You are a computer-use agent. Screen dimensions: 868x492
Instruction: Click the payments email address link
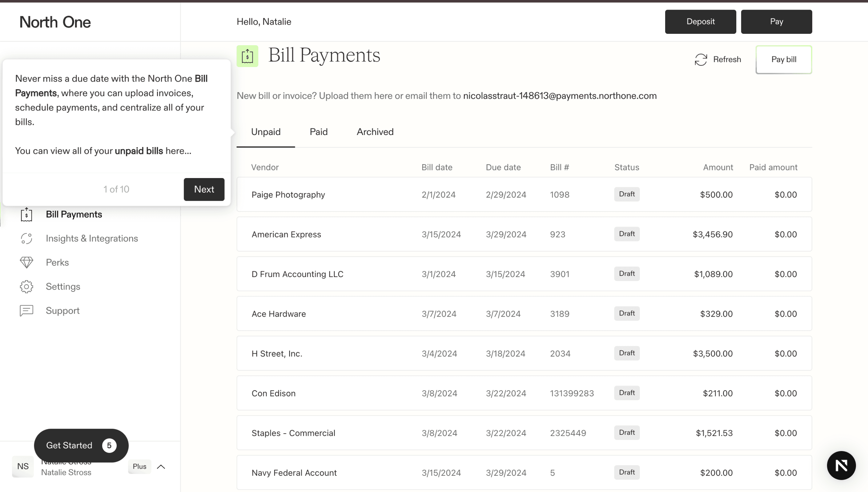point(560,96)
